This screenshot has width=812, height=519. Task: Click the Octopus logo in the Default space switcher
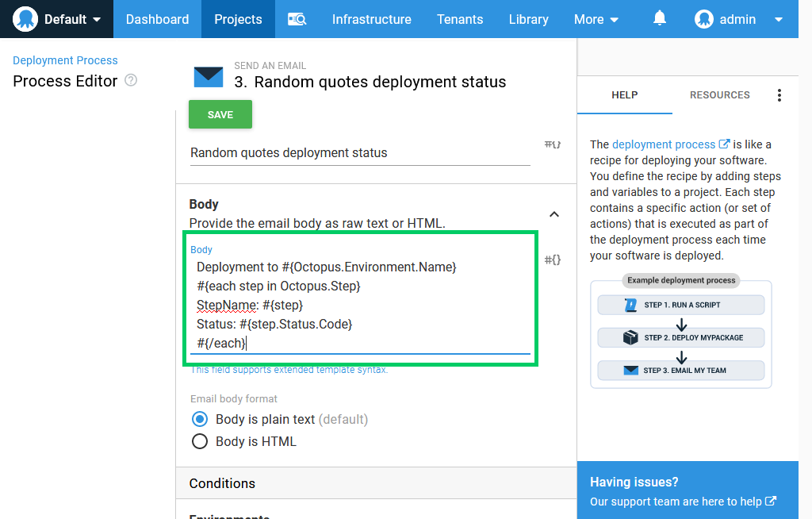(x=25, y=19)
